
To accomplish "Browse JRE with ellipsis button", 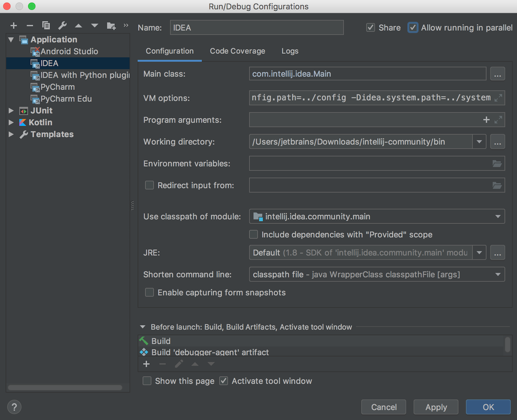I will [498, 252].
